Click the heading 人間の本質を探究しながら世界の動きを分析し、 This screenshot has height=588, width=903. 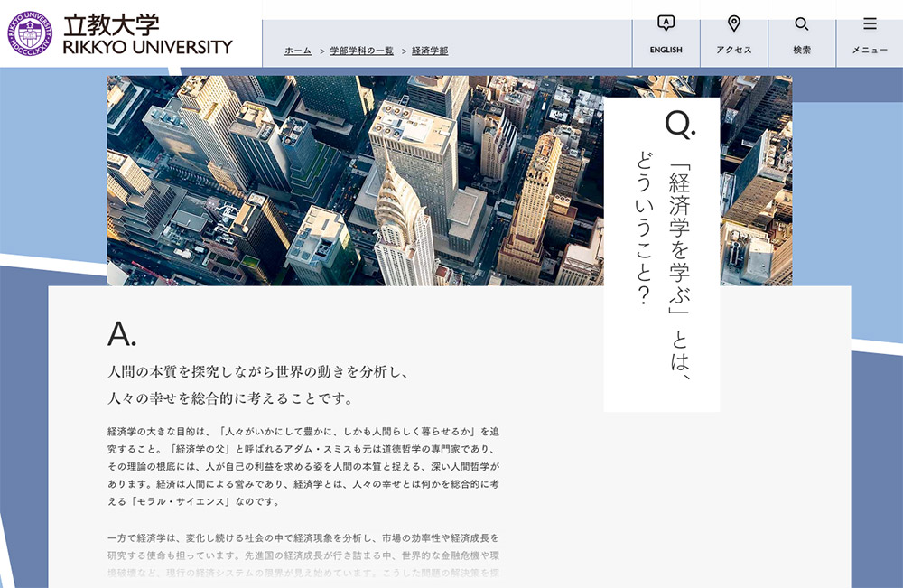pyautogui.click(x=258, y=371)
